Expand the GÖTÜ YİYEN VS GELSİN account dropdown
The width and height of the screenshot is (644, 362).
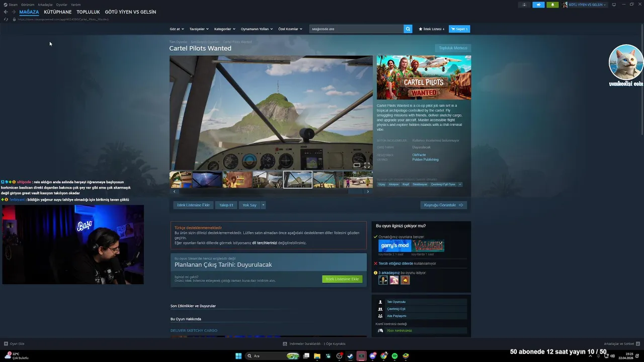point(585,5)
